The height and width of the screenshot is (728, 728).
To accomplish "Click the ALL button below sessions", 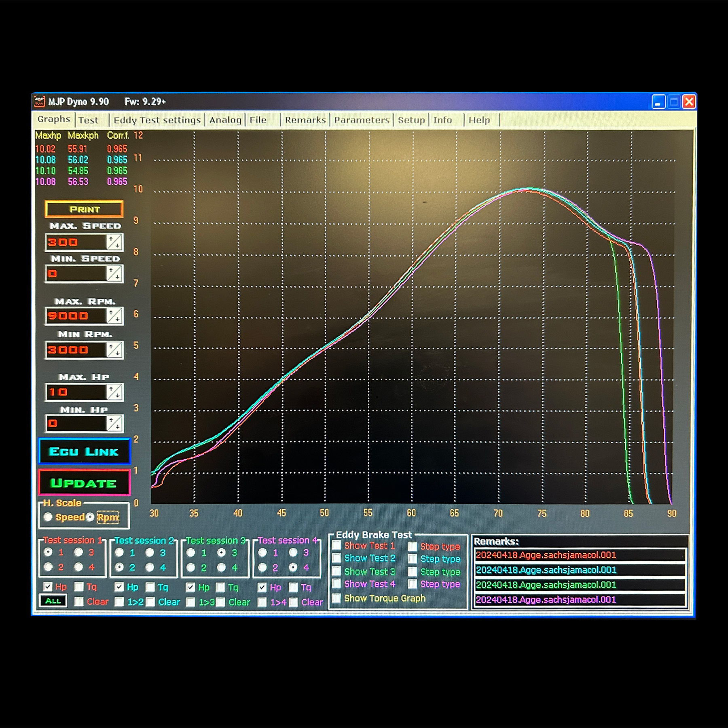I will pyautogui.click(x=53, y=601).
